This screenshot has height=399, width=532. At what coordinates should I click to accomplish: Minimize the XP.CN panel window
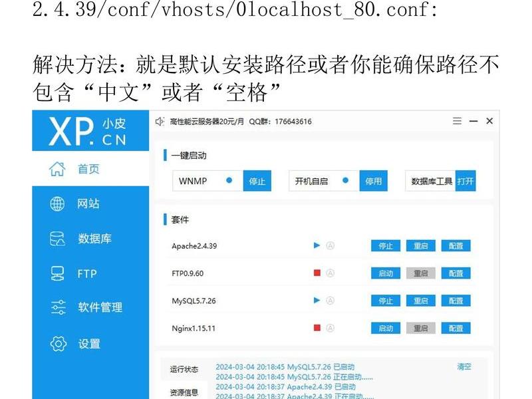click(x=473, y=121)
